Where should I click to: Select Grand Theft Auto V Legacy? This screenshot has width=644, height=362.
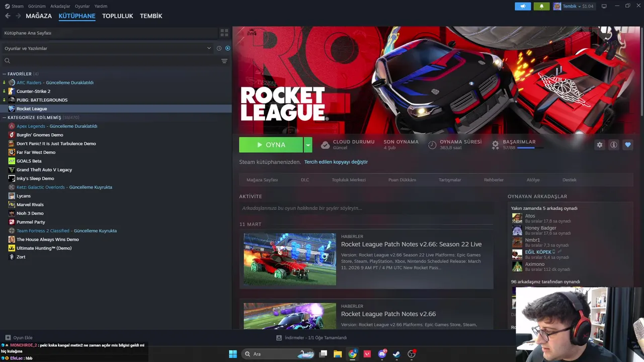(x=44, y=170)
